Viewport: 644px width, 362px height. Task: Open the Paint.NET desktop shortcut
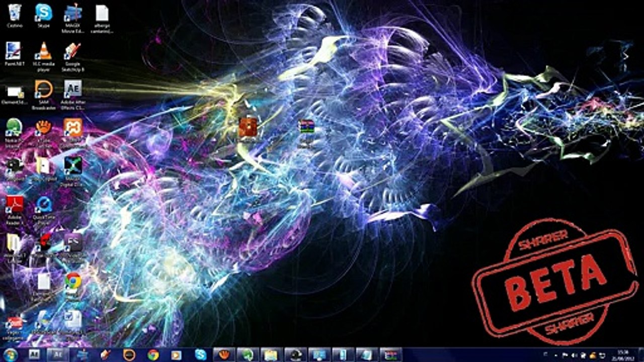pyautogui.click(x=14, y=54)
